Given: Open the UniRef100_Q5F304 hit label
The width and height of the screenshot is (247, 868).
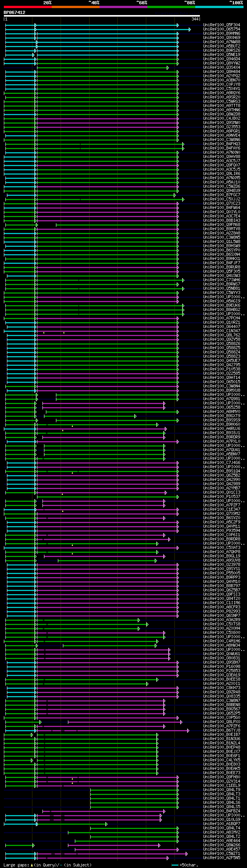Looking at the screenshot, I should pos(222,25).
